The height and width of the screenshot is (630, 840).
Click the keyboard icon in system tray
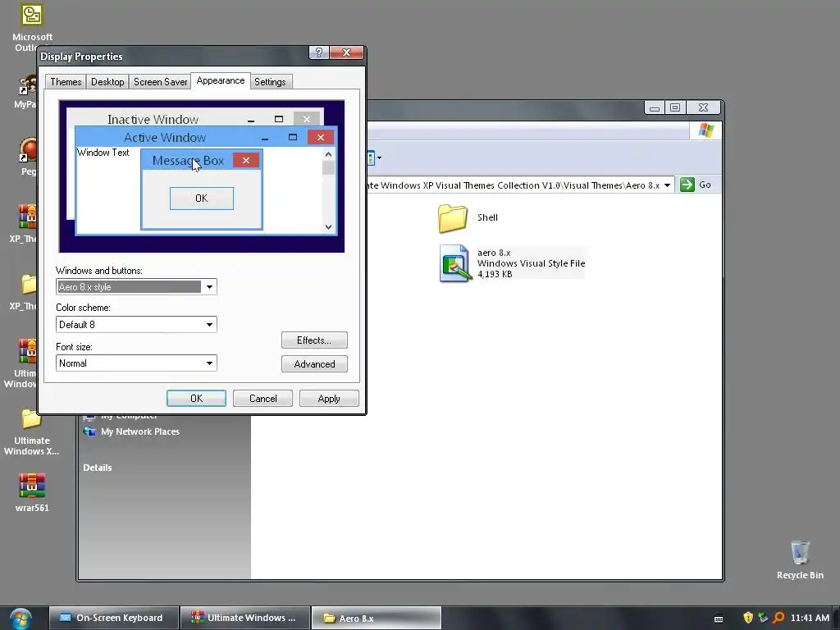pos(719,619)
